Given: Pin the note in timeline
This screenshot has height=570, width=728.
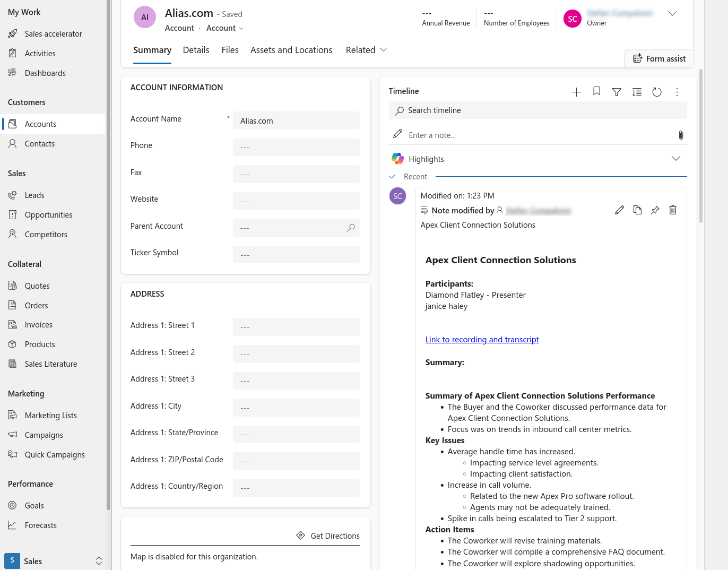Looking at the screenshot, I should pos(655,210).
